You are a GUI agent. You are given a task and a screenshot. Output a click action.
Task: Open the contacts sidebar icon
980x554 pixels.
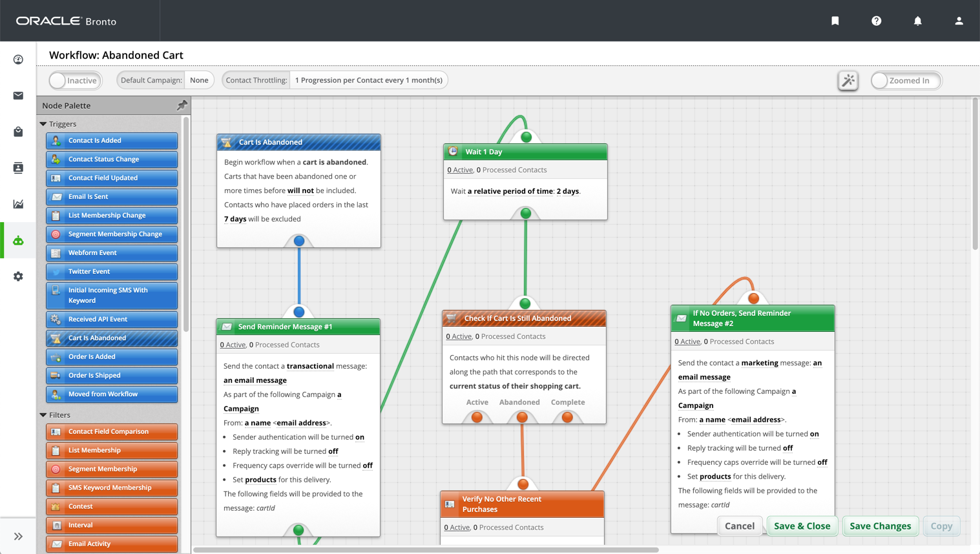point(18,168)
